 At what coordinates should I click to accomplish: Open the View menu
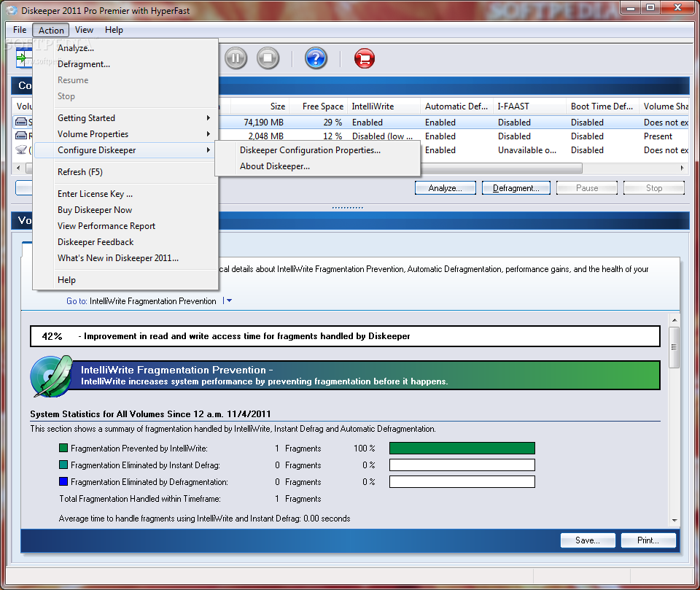click(x=84, y=30)
